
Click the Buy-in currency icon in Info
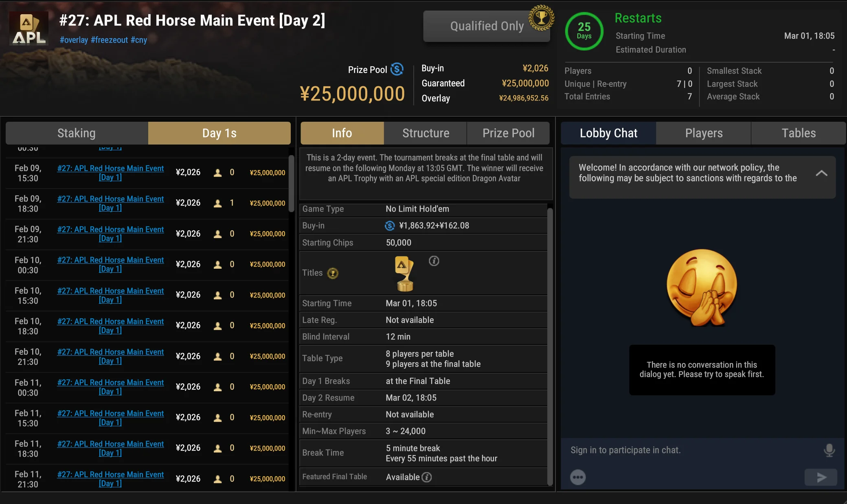point(390,226)
